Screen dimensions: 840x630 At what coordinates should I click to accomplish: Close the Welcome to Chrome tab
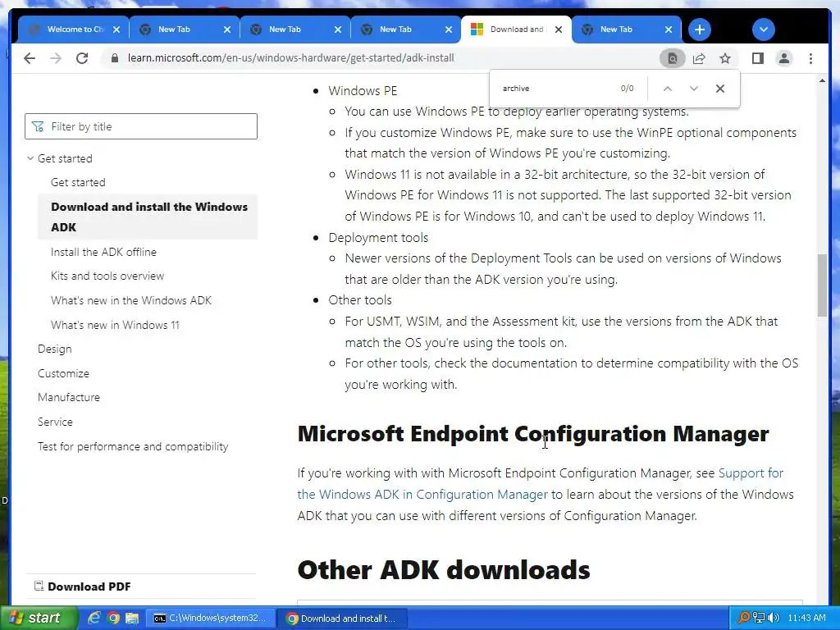116,30
